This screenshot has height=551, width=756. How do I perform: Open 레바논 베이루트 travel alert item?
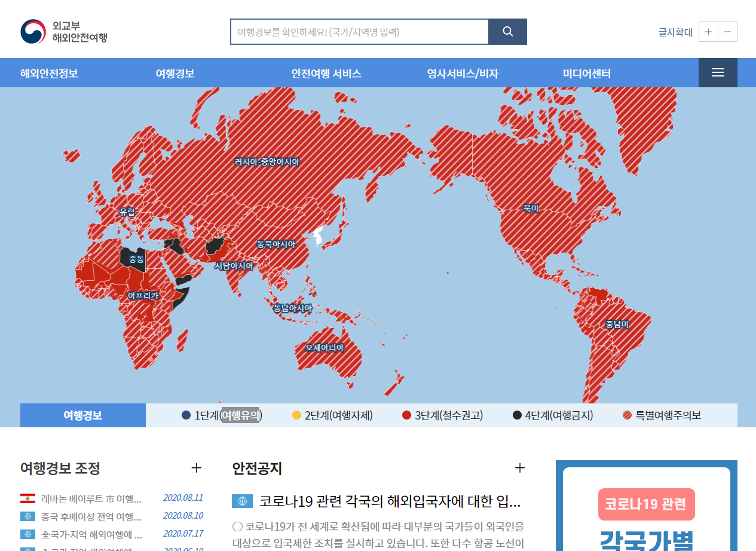[x=91, y=498]
